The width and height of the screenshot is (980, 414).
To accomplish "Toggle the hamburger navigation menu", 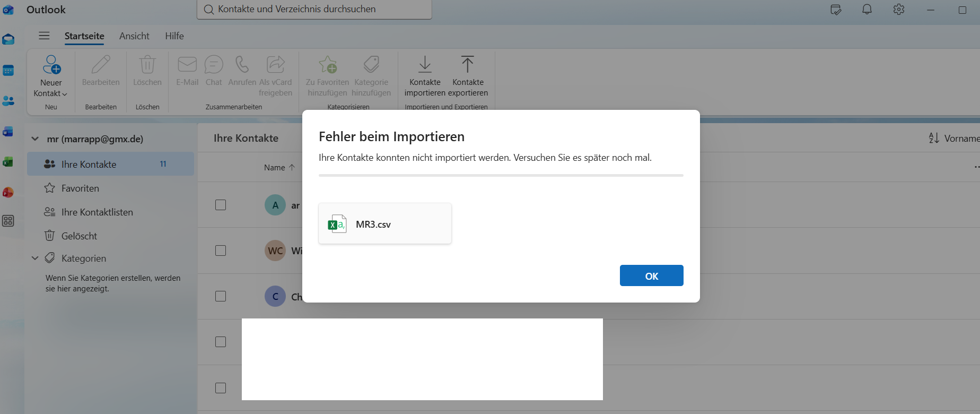I will (x=45, y=36).
